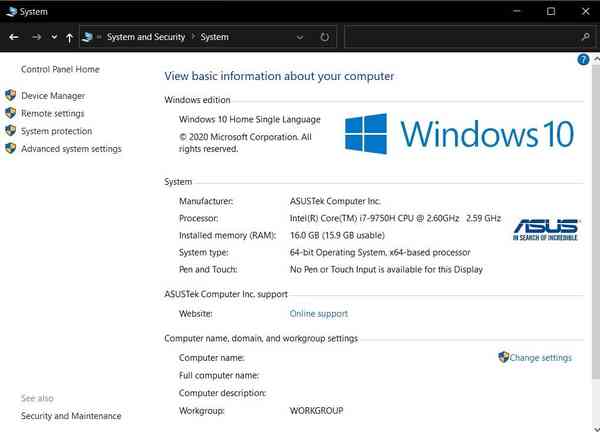Click shield icon beside Remote settings
The height and width of the screenshot is (432, 600).
[11, 113]
